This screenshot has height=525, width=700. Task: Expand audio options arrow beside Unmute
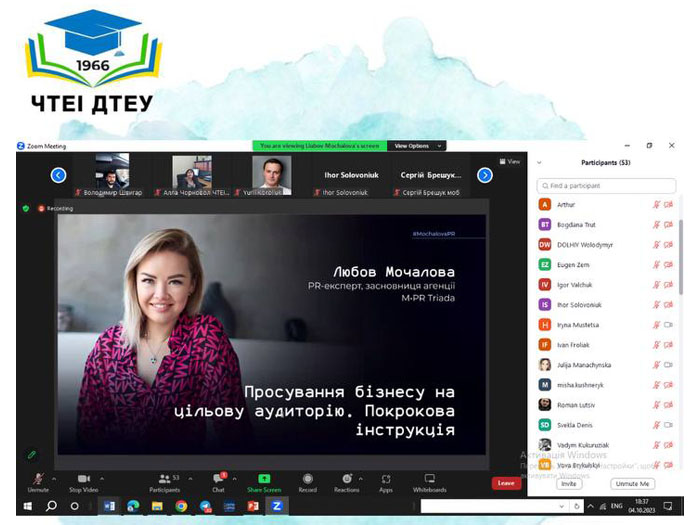click(54, 479)
